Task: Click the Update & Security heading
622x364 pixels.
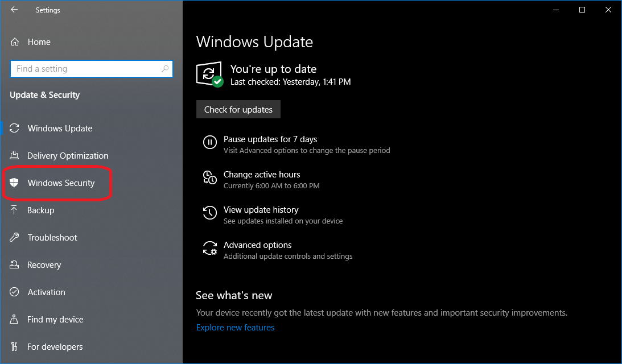Action: coord(45,95)
